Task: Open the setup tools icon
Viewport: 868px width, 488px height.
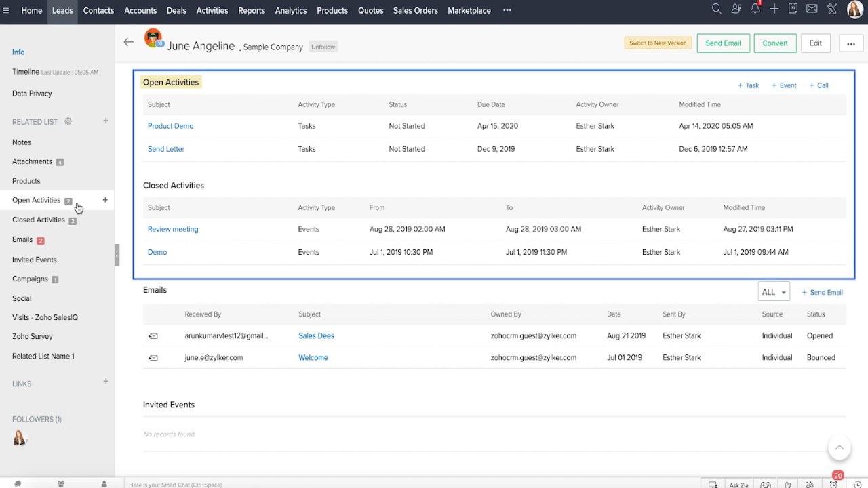Action: 832,9
